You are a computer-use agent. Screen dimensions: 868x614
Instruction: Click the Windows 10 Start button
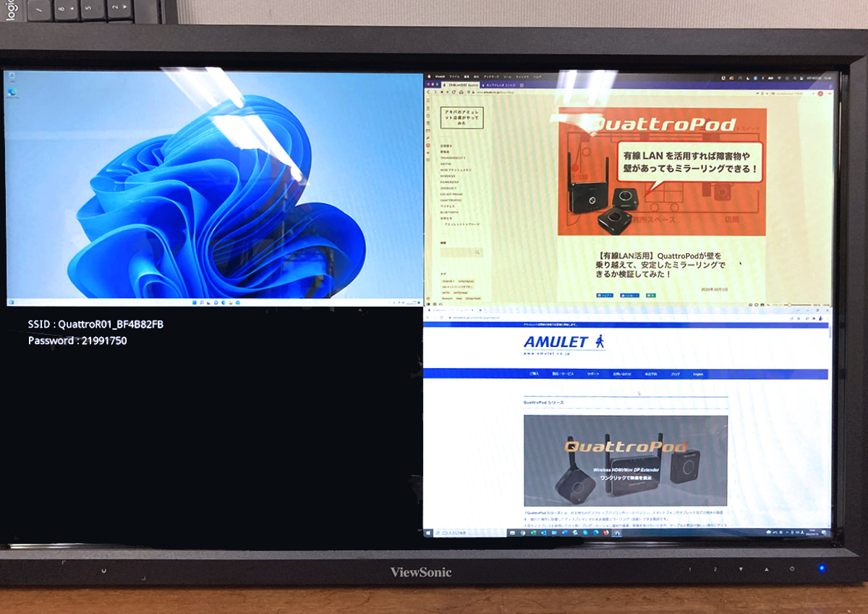click(x=428, y=533)
